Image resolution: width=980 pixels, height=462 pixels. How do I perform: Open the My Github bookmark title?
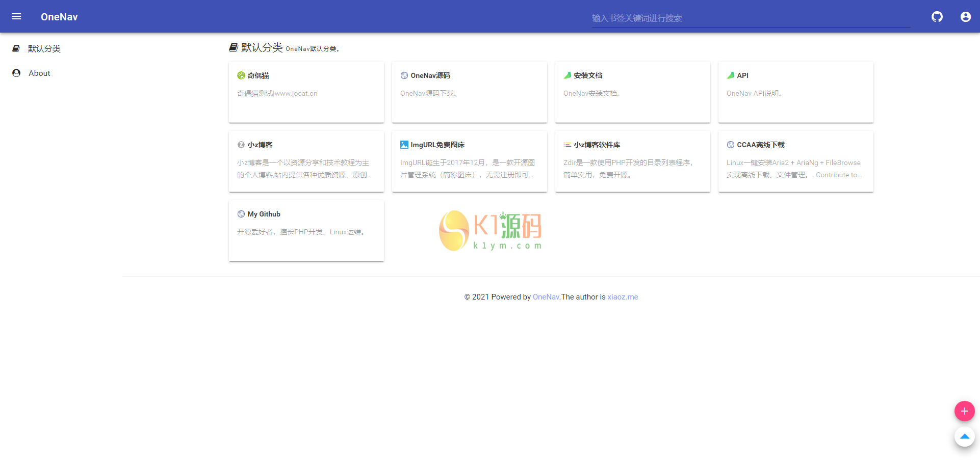(264, 214)
